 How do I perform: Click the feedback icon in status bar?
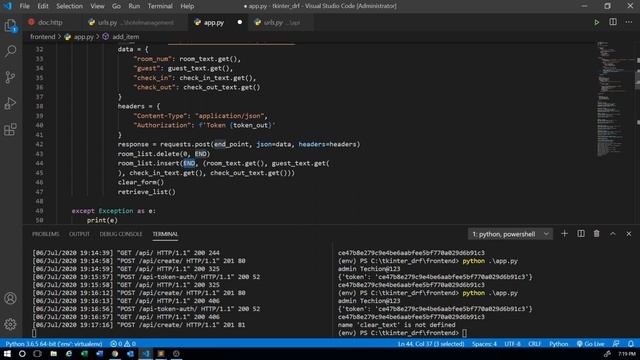(x=616, y=344)
